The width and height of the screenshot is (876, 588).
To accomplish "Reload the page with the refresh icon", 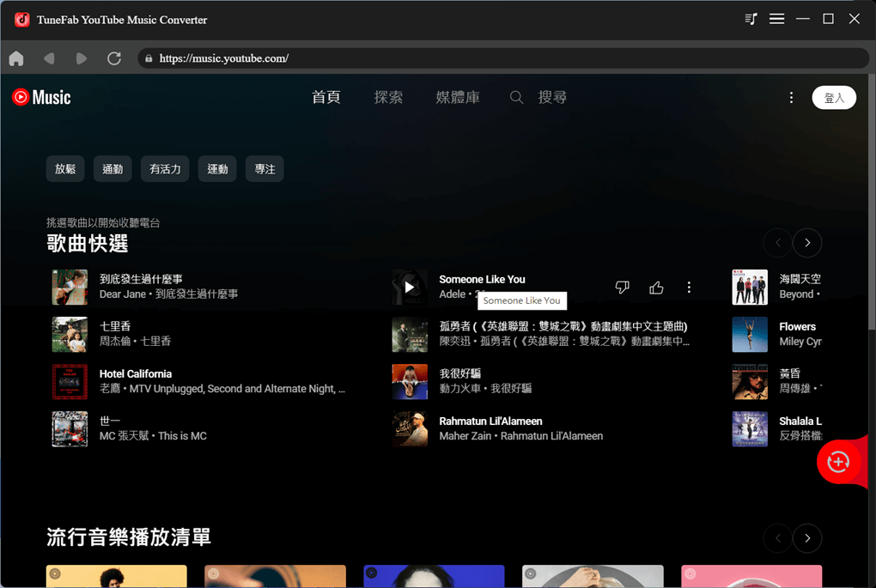I will [114, 58].
